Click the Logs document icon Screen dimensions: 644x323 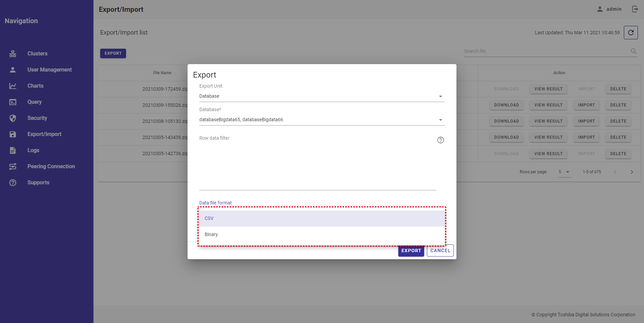(x=13, y=150)
